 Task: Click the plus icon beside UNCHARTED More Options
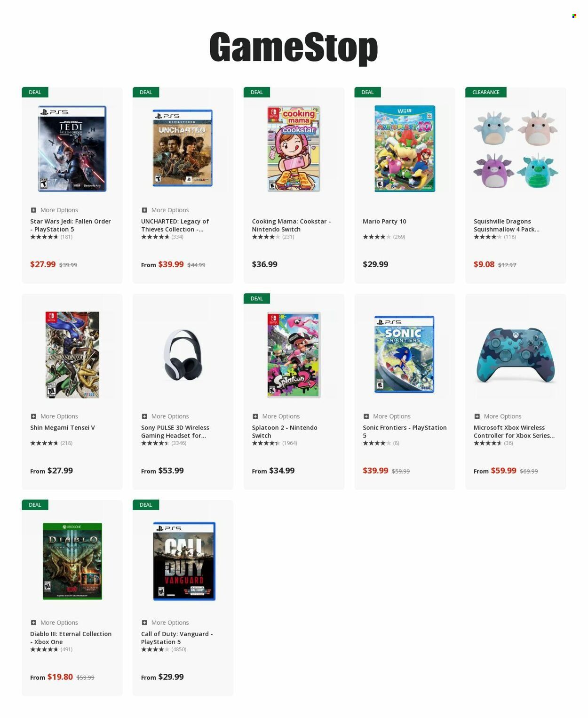144,210
